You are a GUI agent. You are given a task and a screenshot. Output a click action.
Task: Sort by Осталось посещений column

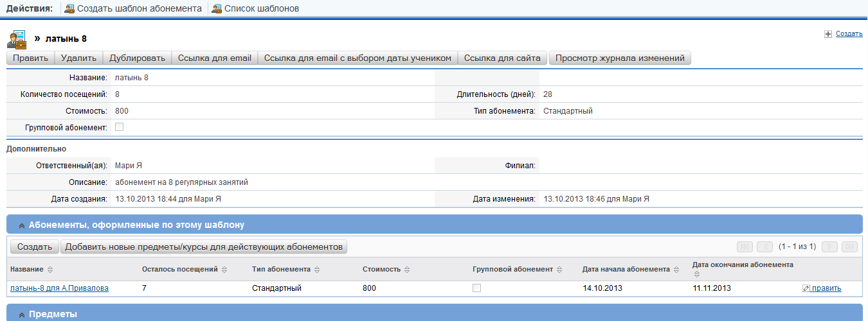[224, 270]
